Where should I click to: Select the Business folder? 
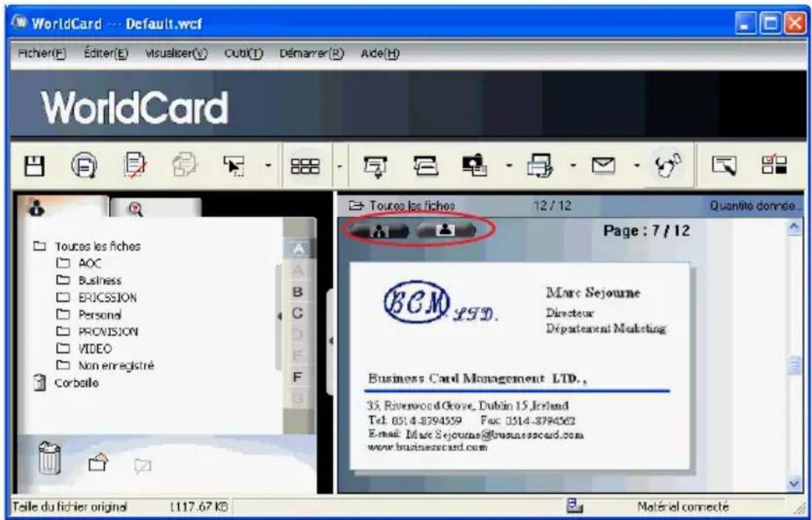(x=88, y=280)
